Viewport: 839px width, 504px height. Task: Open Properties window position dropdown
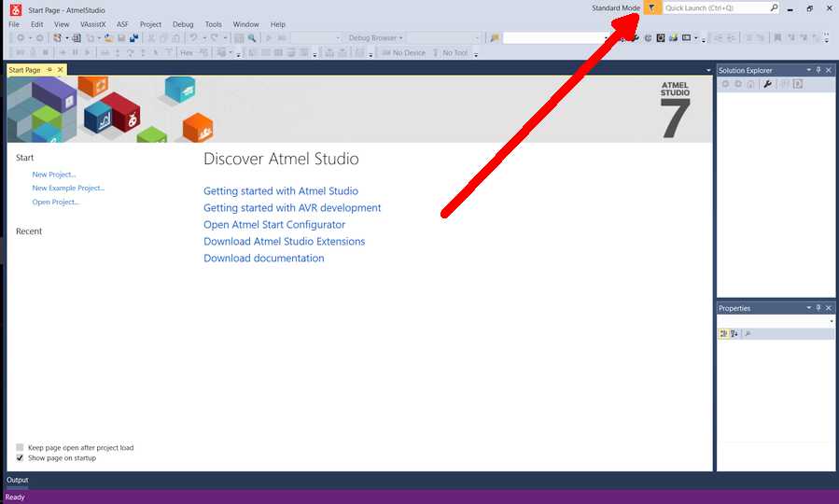808,308
